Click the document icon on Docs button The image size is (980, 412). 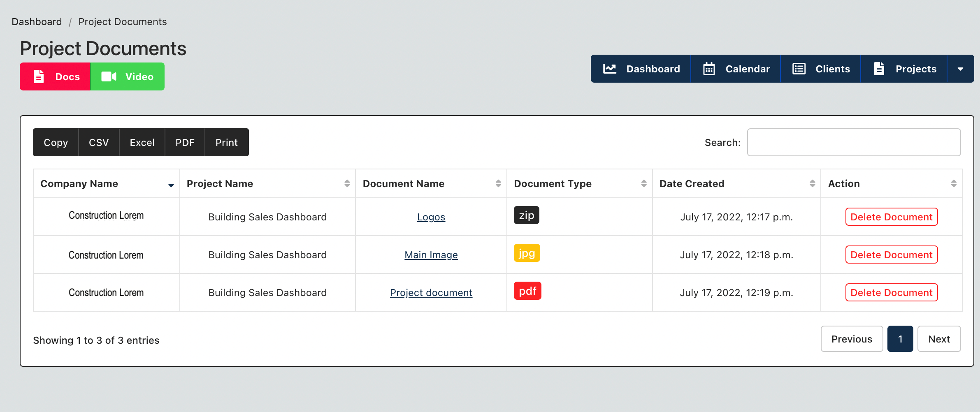coord(39,76)
